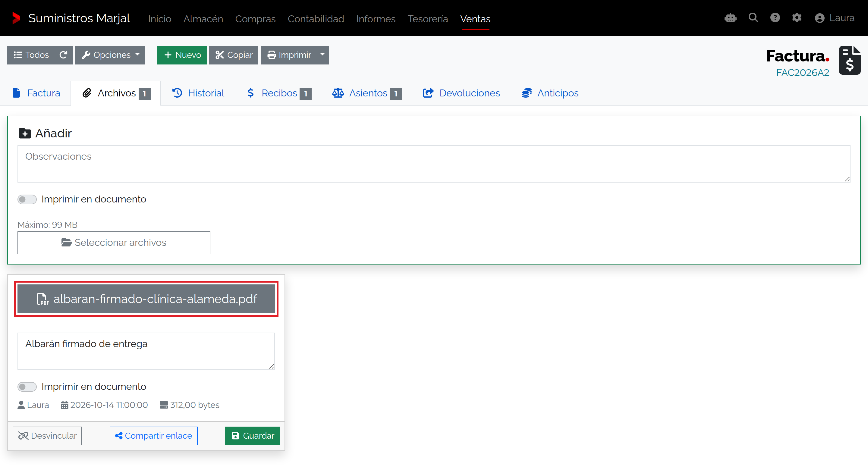The height and width of the screenshot is (470, 868).
Task: Select the Archivos tab
Action: (x=116, y=93)
